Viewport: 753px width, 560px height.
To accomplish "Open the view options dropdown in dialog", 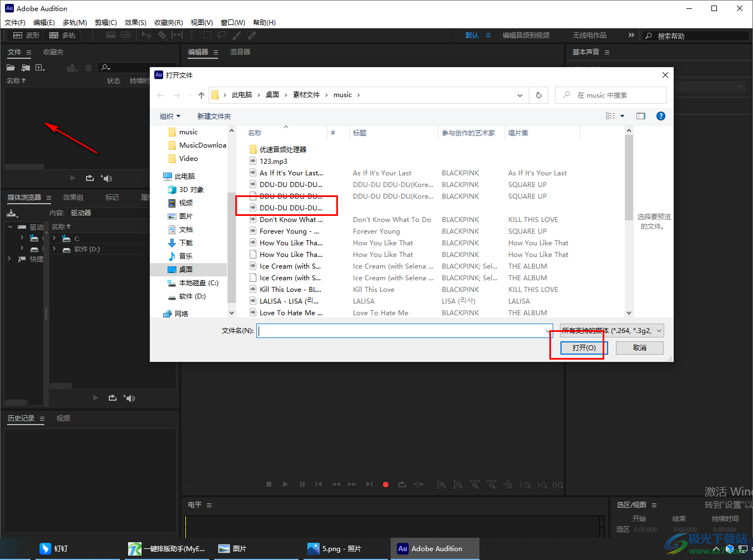I will pyautogui.click(x=622, y=116).
